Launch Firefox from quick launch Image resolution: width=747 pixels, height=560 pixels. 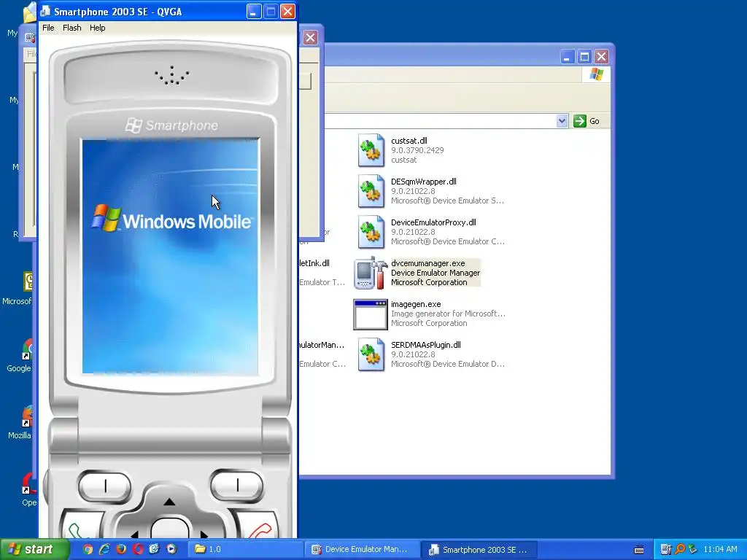[121, 549]
